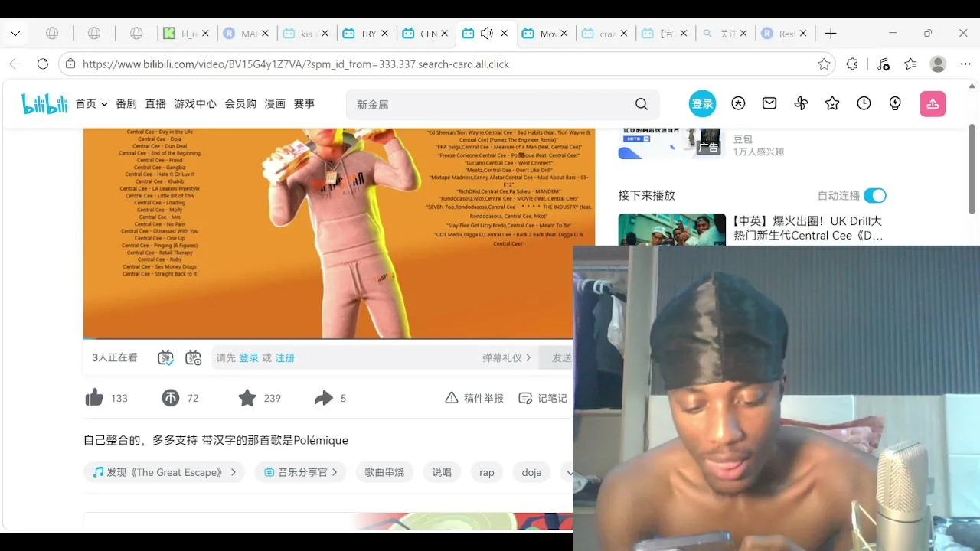View site information lock icon
Screen dimensions: 980x551
pyautogui.click(x=71, y=64)
